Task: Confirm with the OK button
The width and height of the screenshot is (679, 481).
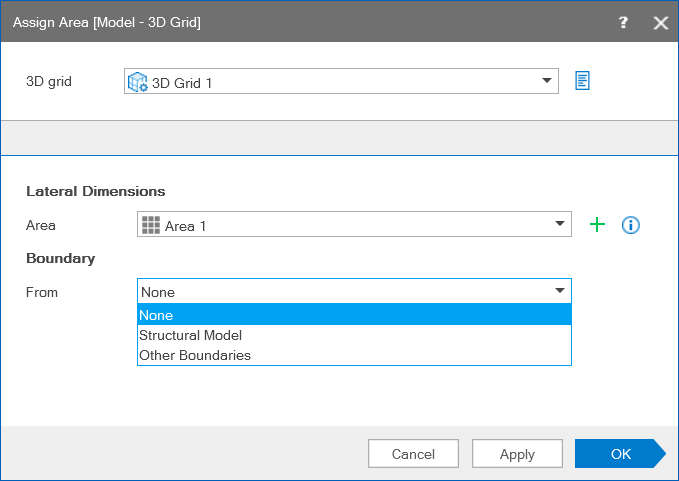Action: coord(620,454)
